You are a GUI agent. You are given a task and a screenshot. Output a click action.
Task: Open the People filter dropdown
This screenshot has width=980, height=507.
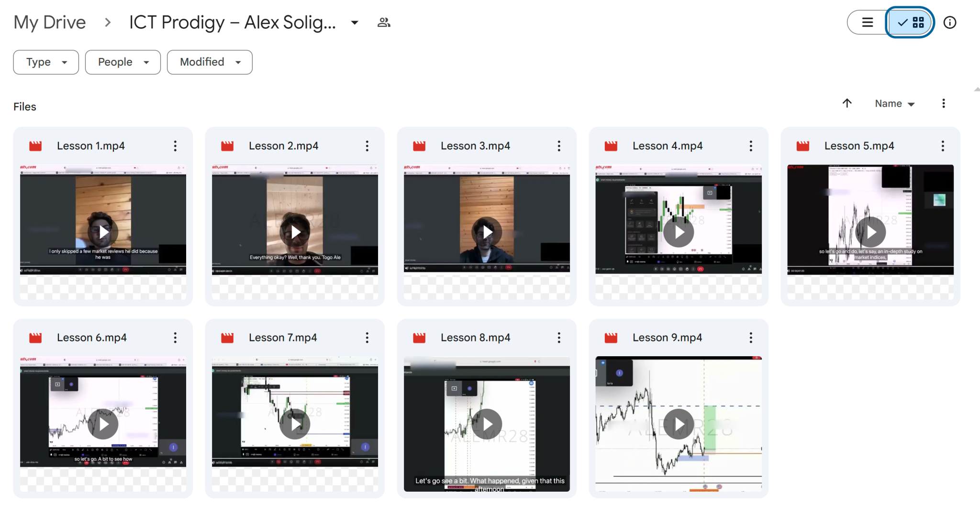(123, 62)
